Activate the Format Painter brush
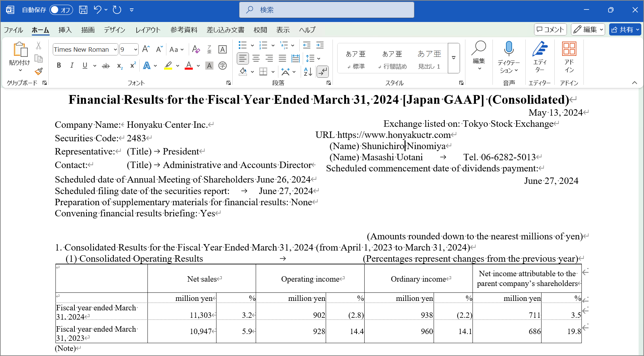This screenshot has width=644, height=356. click(x=39, y=71)
